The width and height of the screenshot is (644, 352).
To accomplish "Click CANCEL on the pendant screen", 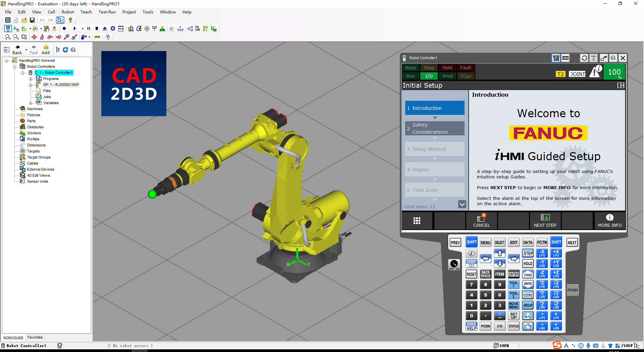I will [481, 221].
